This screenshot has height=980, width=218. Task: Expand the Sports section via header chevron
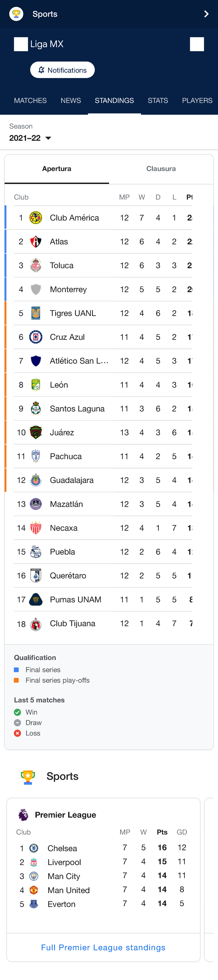click(206, 14)
